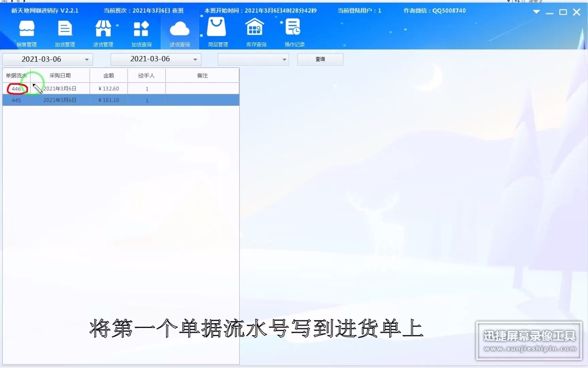Click amount ¥161.10 cell
Viewport: 588px width, 368px height.
tap(109, 100)
